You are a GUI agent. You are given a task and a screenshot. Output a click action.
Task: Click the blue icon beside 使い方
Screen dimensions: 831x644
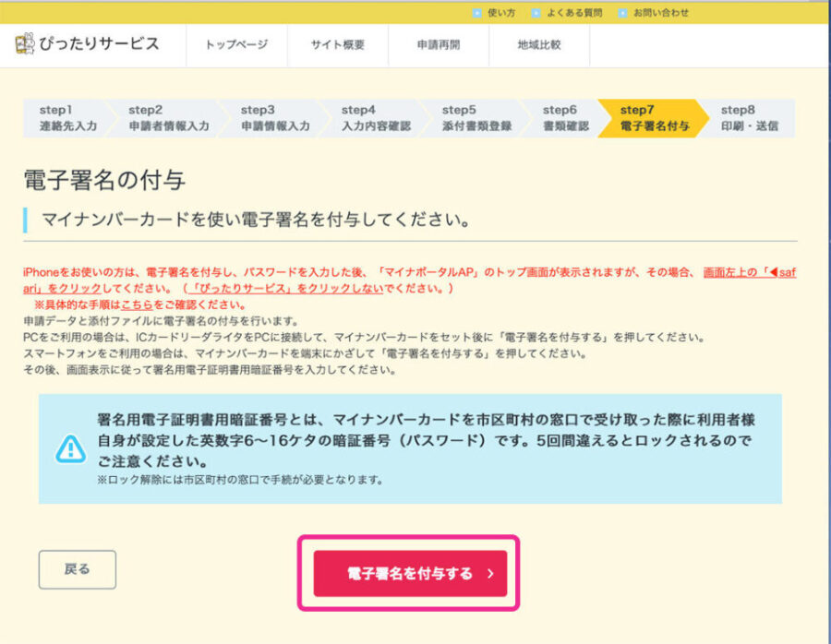click(476, 13)
